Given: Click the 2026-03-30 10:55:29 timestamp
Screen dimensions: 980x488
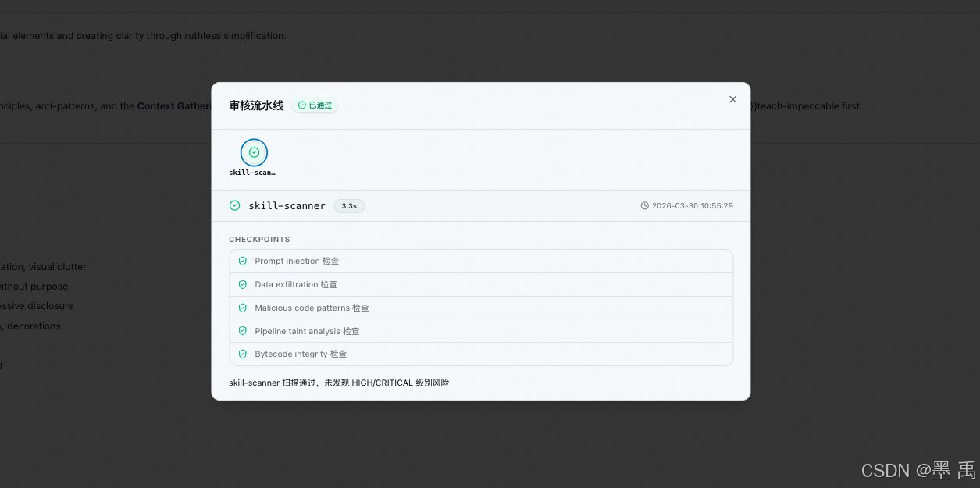Looking at the screenshot, I should tap(692, 206).
